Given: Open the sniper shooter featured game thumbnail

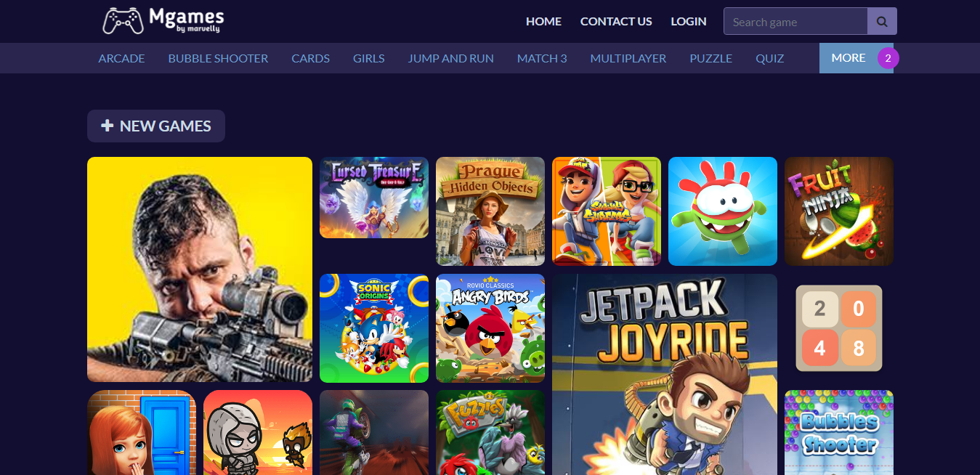Looking at the screenshot, I should (199, 269).
